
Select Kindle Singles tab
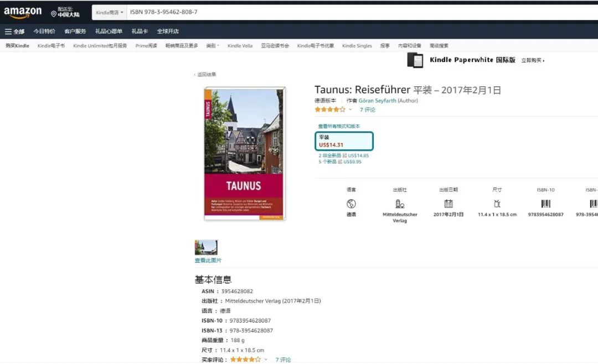pyautogui.click(x=357, y=46)
